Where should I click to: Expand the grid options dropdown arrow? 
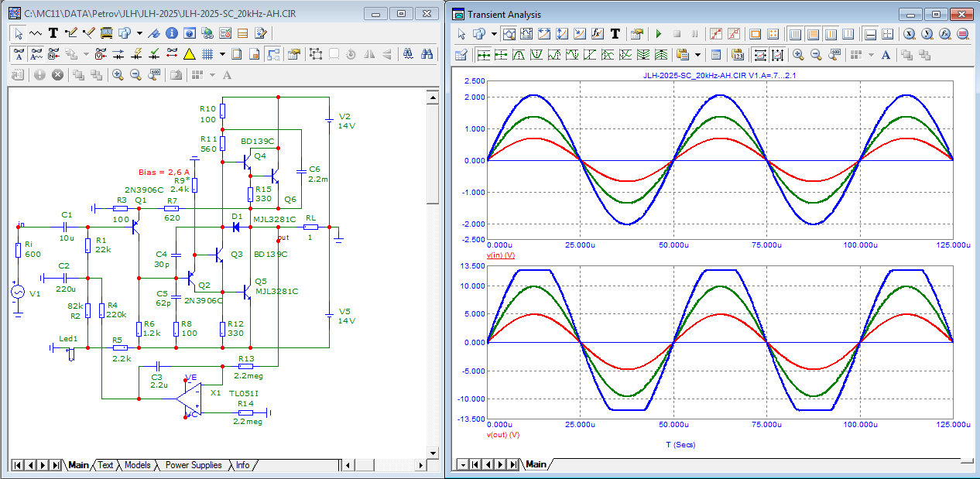pos(222,54)
